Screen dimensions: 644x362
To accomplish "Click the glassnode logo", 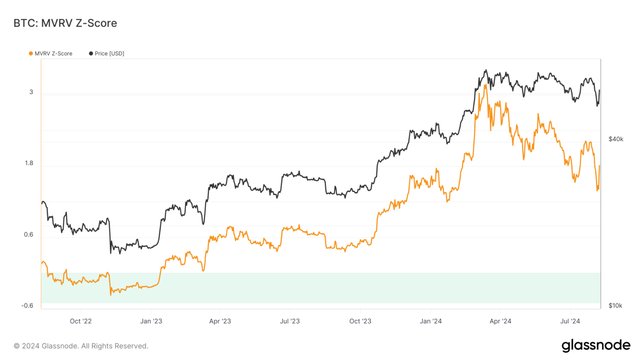I will point(596,346).
